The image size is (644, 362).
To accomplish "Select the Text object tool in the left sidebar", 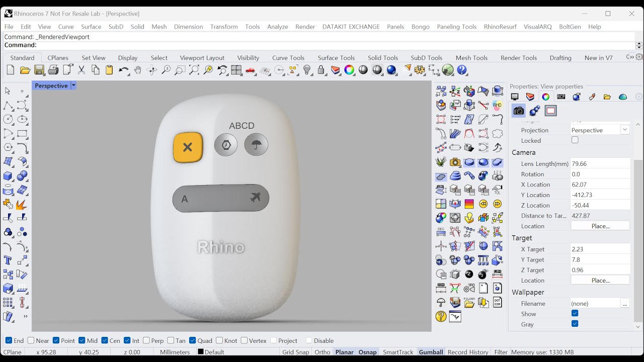I will click(x=8, y=260).
